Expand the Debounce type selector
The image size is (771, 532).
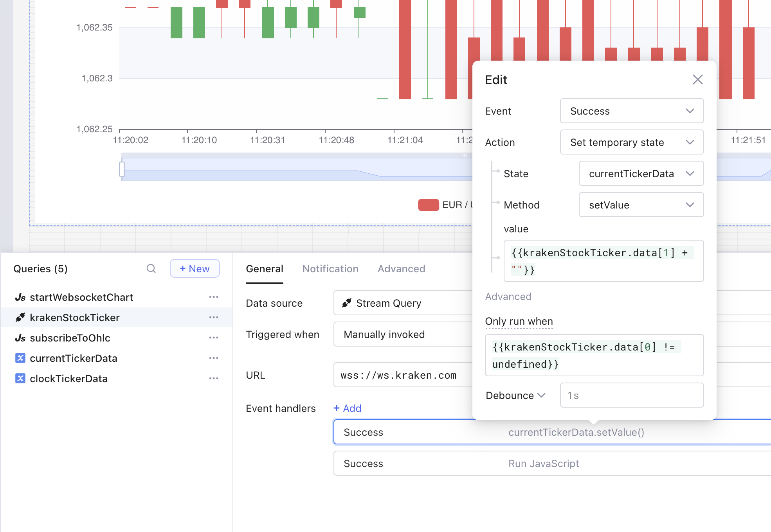tap(515, 395)
